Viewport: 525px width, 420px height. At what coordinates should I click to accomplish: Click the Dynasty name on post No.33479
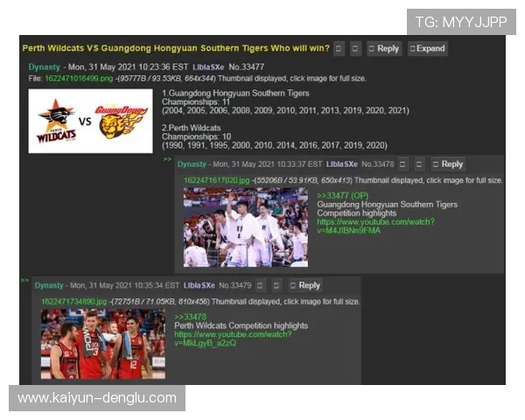coord(49,285)
